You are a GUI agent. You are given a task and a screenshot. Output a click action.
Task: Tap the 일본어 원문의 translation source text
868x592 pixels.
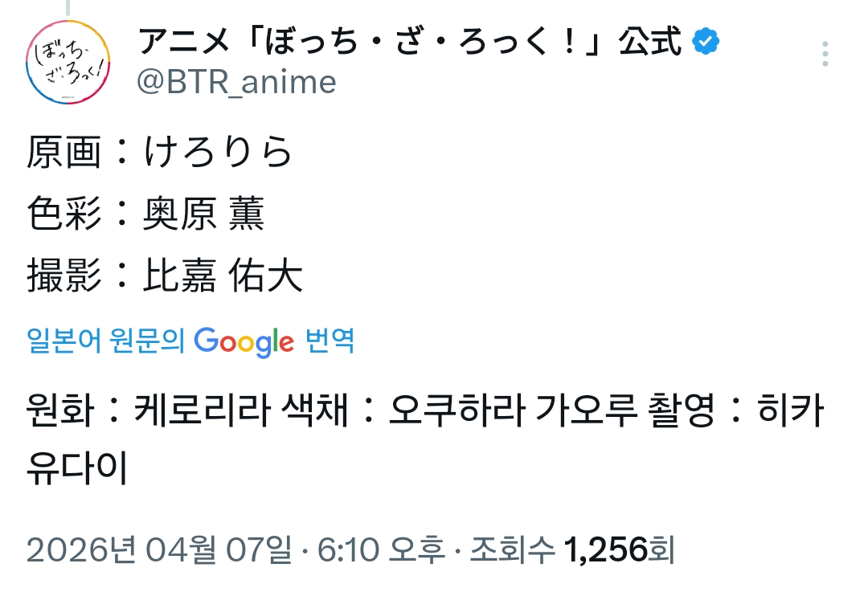tap(107, 341)
